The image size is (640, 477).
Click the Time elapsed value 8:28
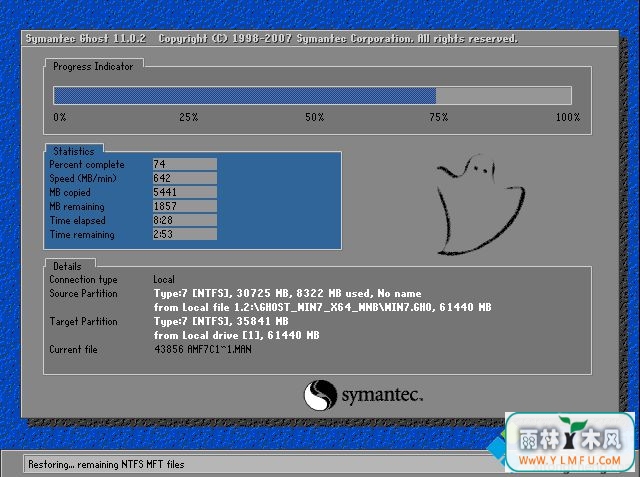pyautogui.click(x=184, y=220)
